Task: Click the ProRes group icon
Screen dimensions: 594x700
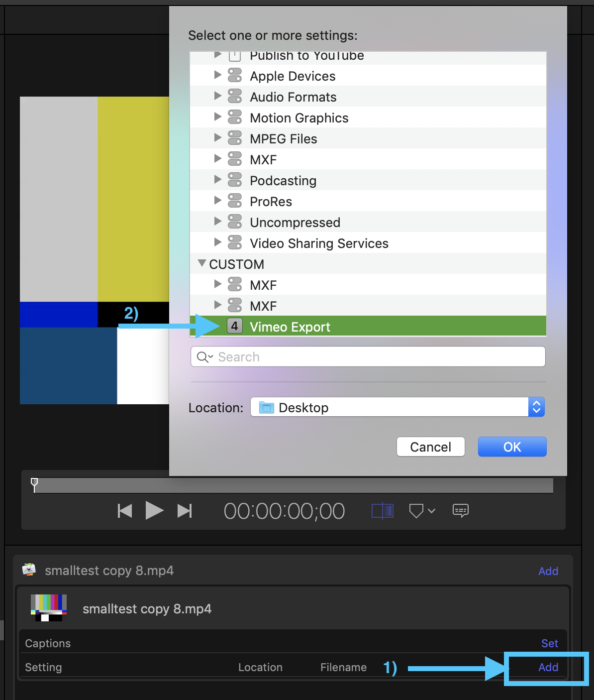Action: click(234, 201)
